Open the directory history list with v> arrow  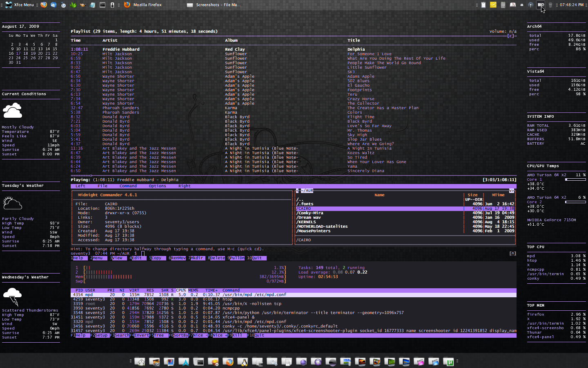(x=511, y=191)
